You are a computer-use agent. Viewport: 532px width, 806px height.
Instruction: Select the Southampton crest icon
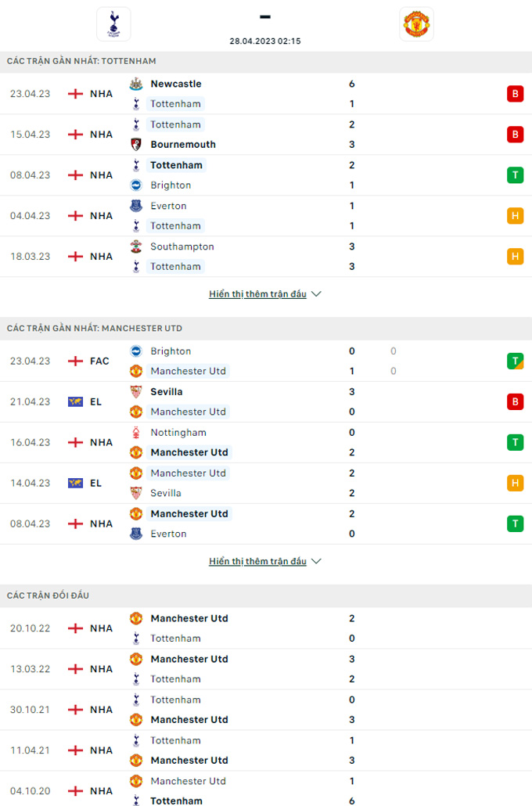(135, 246)
